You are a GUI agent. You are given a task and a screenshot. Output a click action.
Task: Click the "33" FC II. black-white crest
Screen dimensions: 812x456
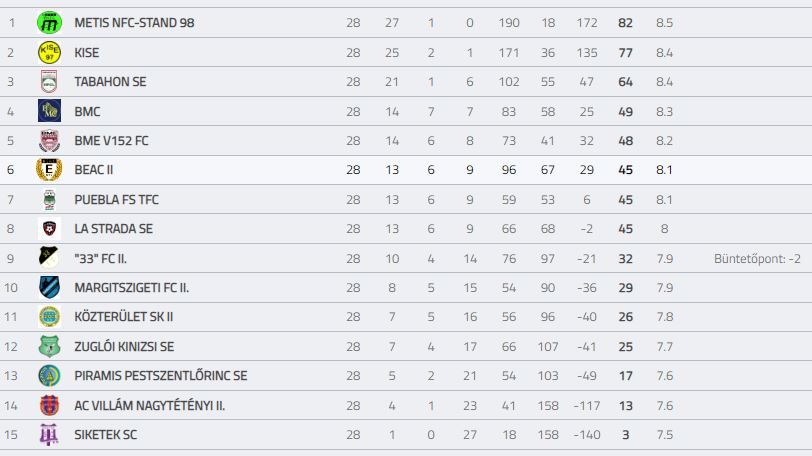49,258
